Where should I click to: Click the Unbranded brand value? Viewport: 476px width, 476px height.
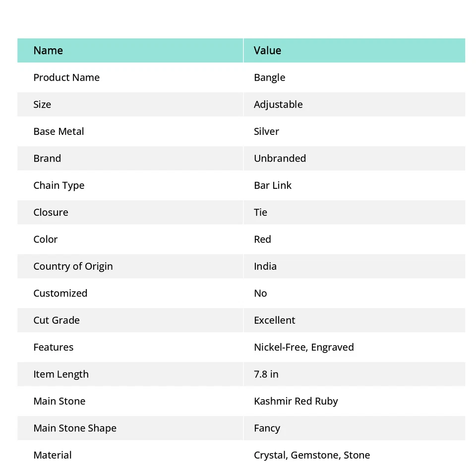tap(280, 159)
